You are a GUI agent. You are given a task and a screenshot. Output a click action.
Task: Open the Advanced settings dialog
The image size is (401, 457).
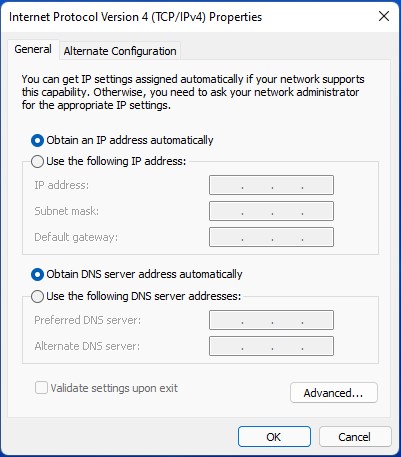tap(334, 393)
